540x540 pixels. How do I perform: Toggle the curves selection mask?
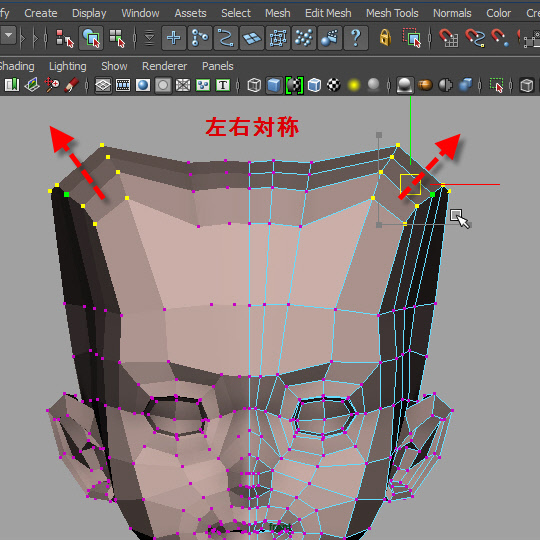pyautogui.click(x=226, y=38)
